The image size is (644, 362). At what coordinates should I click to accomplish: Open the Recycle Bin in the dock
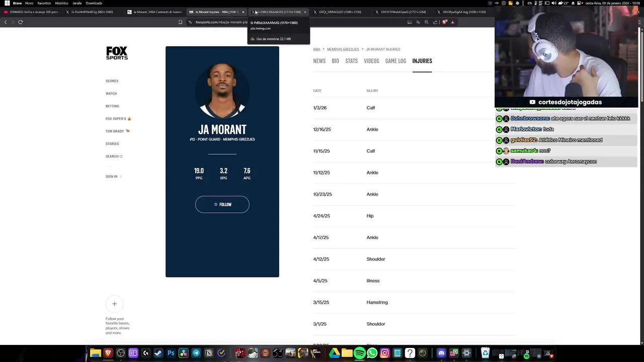pos(485,353)
